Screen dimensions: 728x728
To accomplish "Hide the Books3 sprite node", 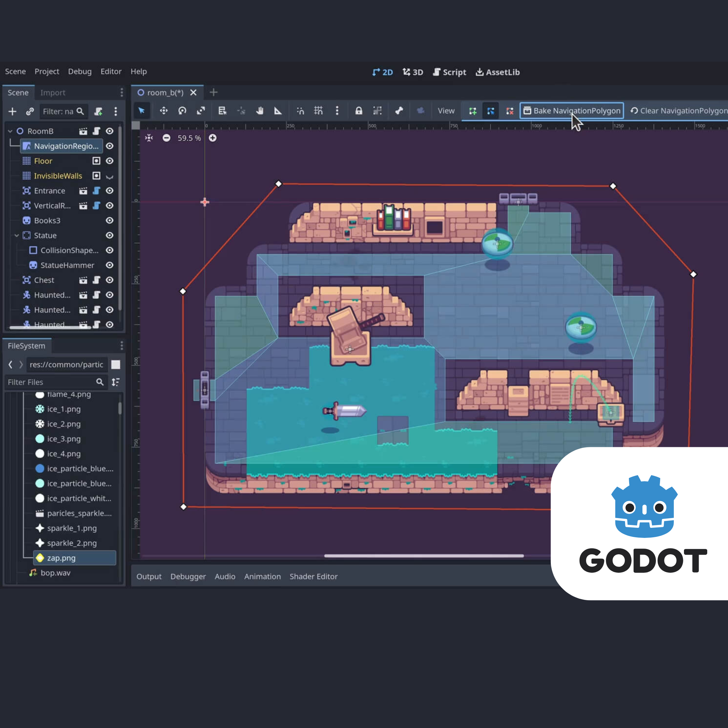I will coord(110,220).
